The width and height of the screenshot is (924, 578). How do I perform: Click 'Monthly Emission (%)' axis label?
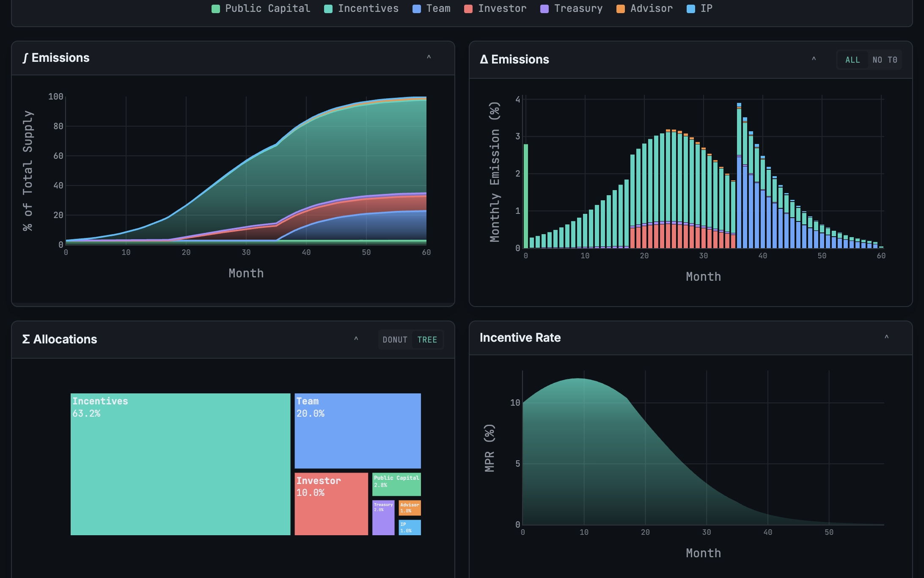click(495, 172)
